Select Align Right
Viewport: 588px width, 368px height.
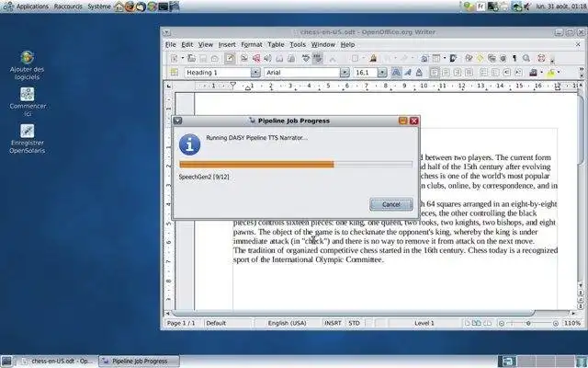[458, 72]
